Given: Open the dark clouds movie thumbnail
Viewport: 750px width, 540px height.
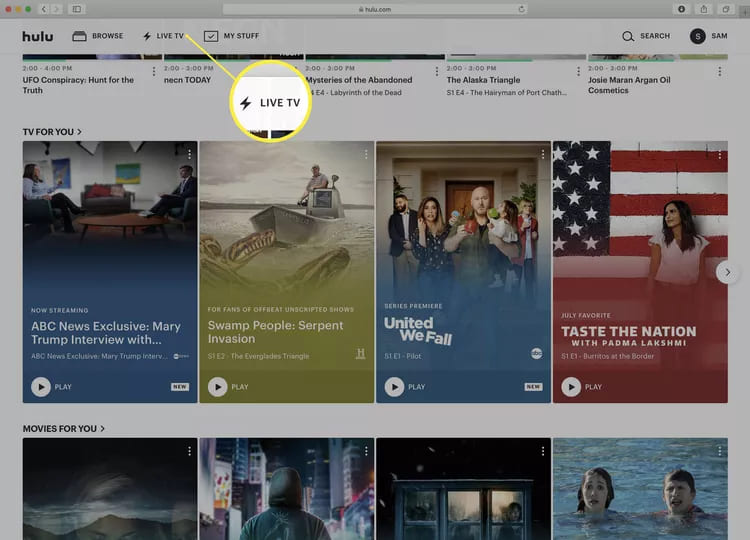Looking at the screenshot, I should (110, 489).
